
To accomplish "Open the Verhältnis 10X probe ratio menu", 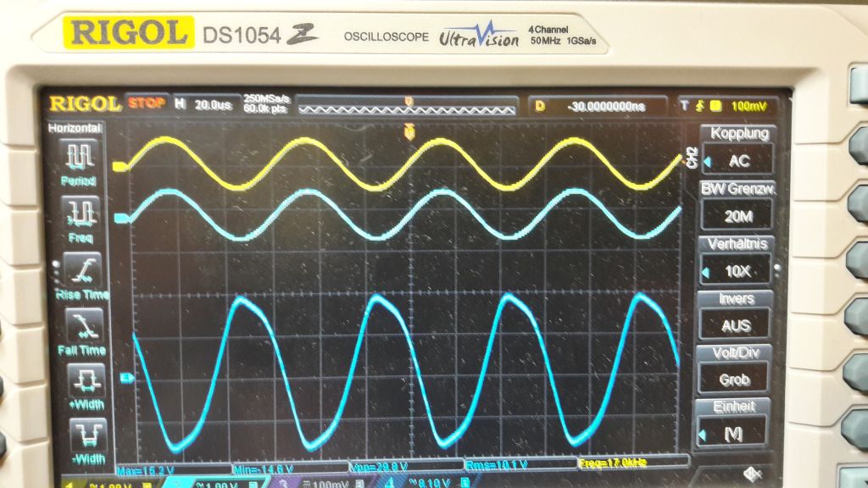I will tap(737, 261).
